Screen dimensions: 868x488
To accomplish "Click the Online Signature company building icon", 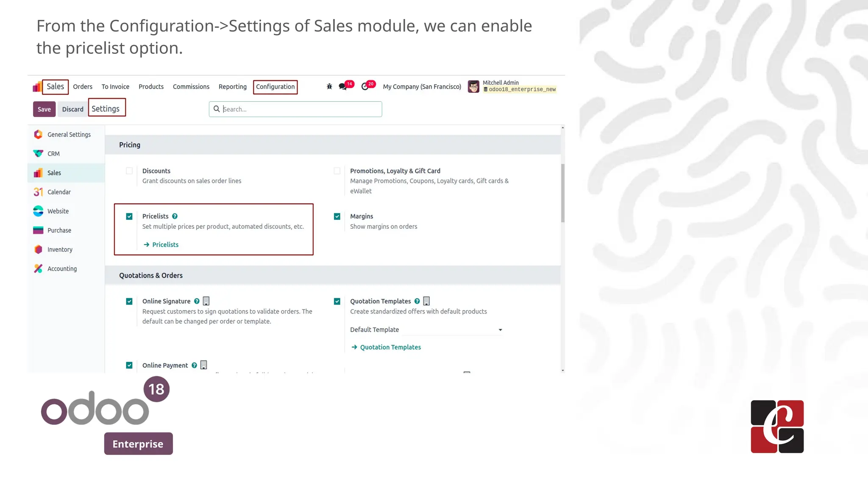I will 206,301.
